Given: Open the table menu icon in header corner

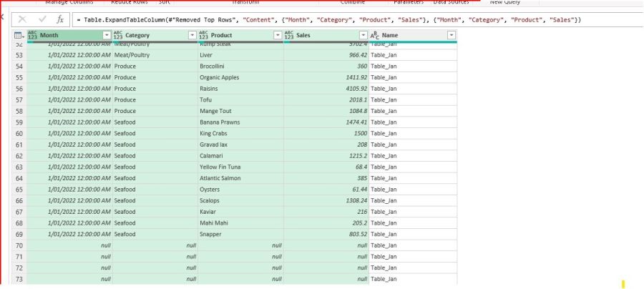Looking at the screenshot, I should click(18, 35).
